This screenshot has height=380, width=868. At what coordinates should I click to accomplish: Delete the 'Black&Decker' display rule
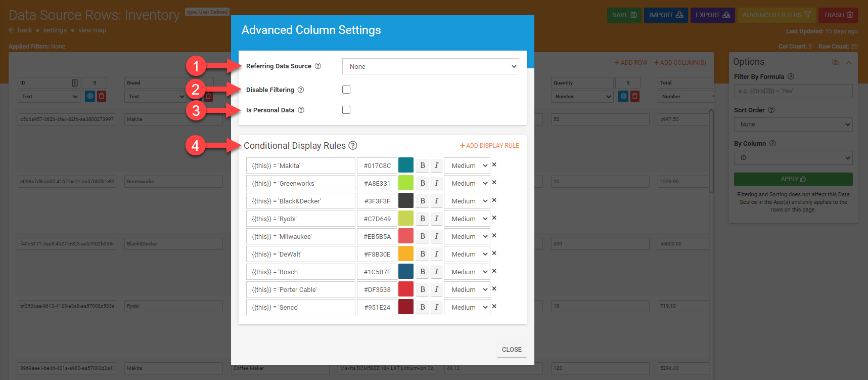click(x=494, y=200)
